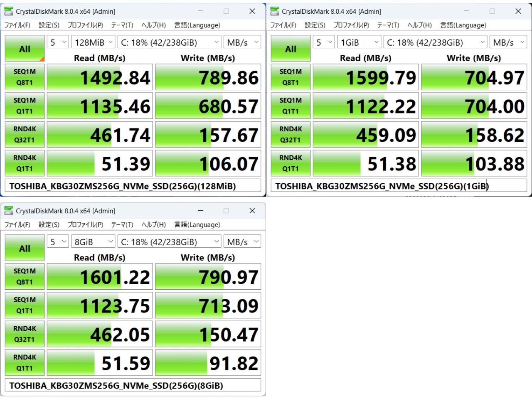Click the 1601.22 sequential read result
The width and height of the screenshot is (532, 399).
100,277
